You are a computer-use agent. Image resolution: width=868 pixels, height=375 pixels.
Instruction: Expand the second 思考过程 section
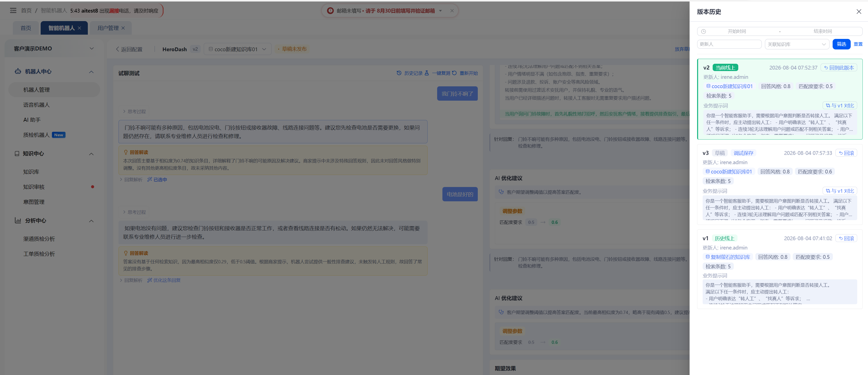click(134, 212)
